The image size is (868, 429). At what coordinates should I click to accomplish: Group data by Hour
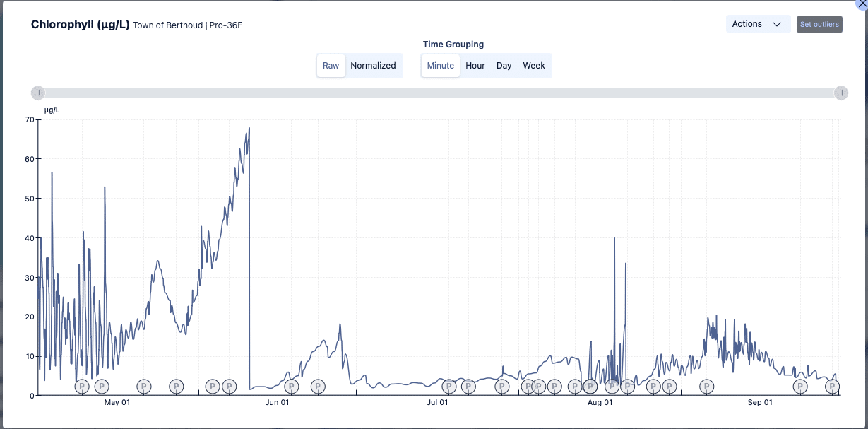475,66
